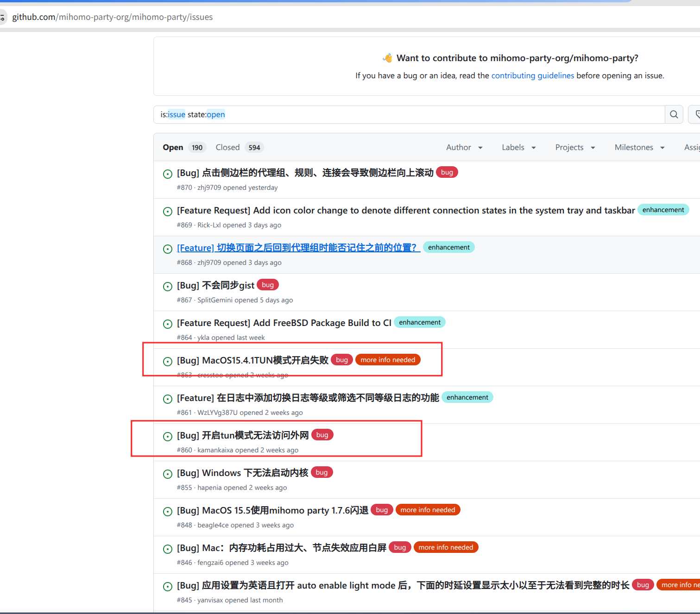Click the search magnifier button
The height and width of the screenshot is (614, 700).
[x=674, y=114]
